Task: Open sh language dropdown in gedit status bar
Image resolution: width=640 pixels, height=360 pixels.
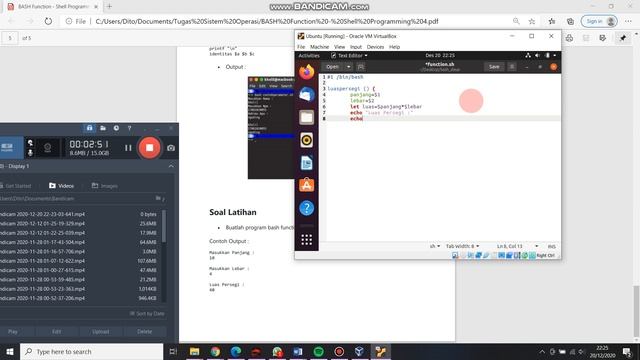Action: tap(435, 246)
